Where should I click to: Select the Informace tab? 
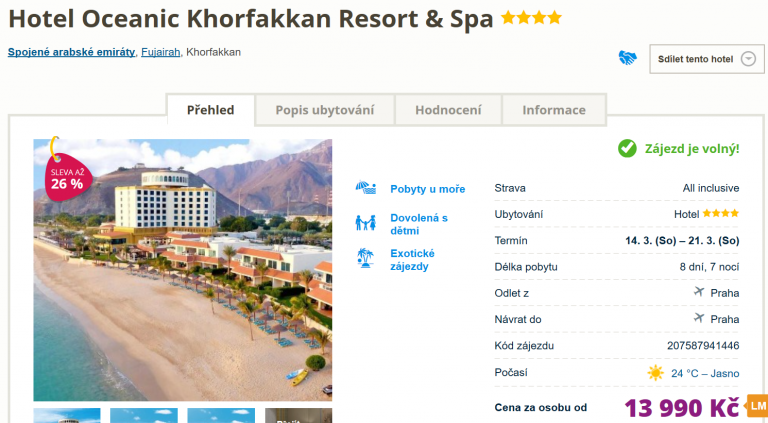554,110
